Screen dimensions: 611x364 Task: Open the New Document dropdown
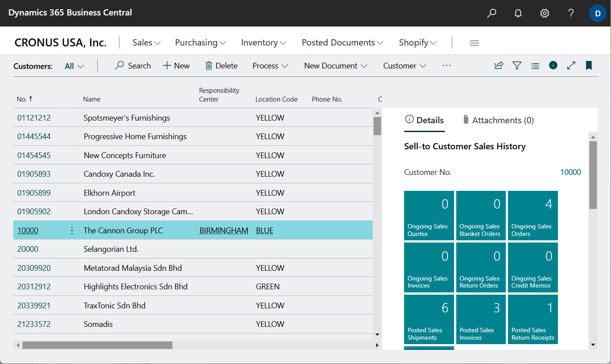tap(336, 66)
